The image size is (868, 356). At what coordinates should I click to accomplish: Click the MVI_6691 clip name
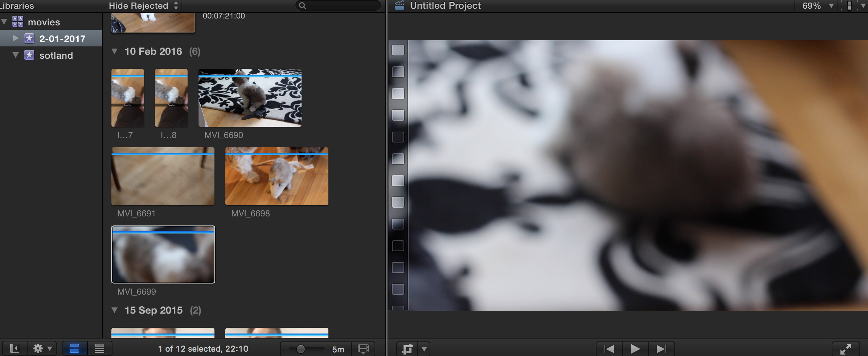pos(136,214)
